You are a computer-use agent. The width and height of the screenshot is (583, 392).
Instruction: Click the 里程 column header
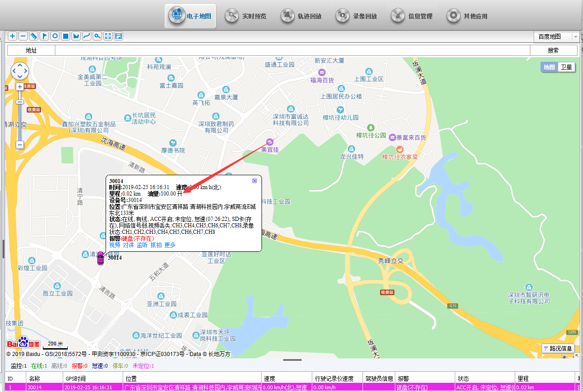point(545,378)
